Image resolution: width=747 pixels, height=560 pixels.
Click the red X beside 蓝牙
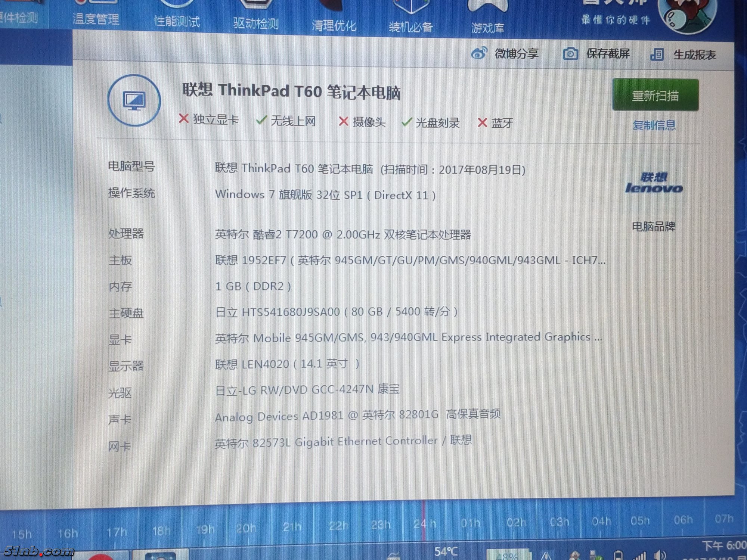pos(482,122)
